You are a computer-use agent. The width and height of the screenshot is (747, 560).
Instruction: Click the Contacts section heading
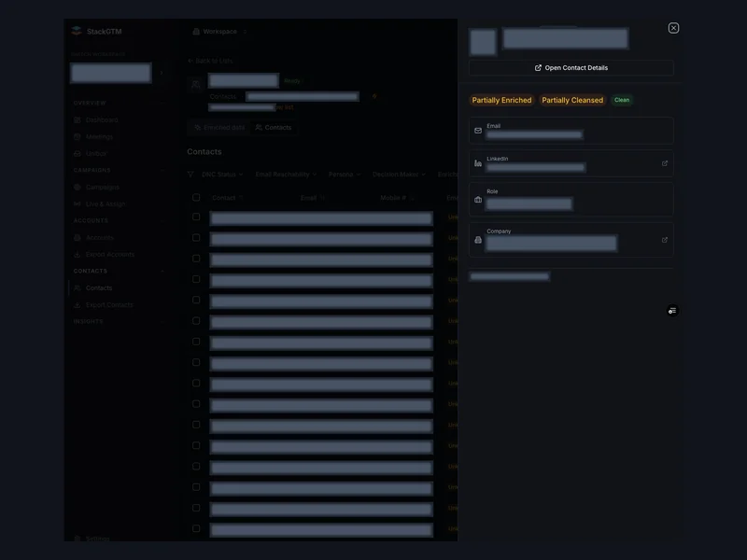[x=204, y=152]
